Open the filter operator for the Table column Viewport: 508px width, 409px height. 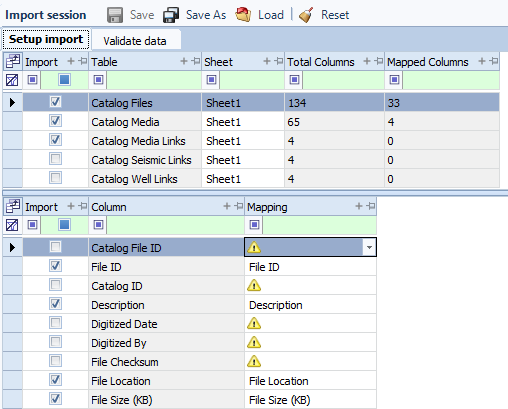point(98,80)
